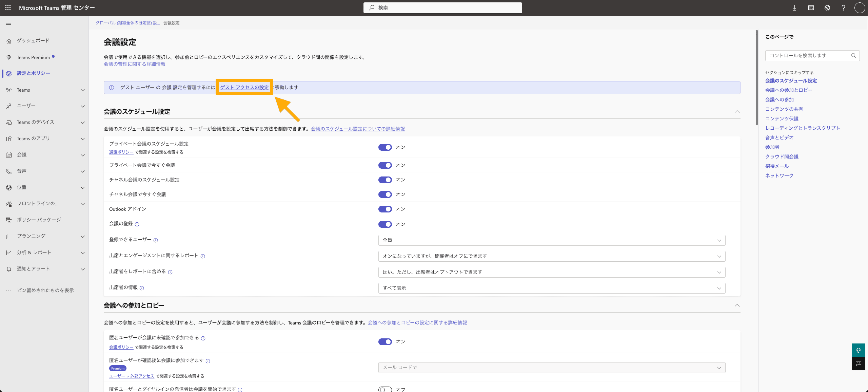Toggle プライベート会議のスケジュール設定 switch
868x392 pixels.
[385, 147]
